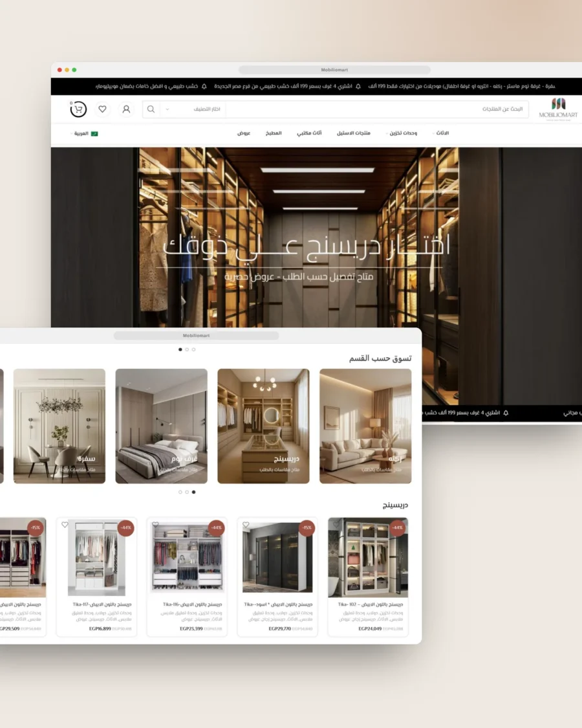Click the البحث عن المنتجات search field
This screenshot has width=582, height=728.
tap(377, 109)
